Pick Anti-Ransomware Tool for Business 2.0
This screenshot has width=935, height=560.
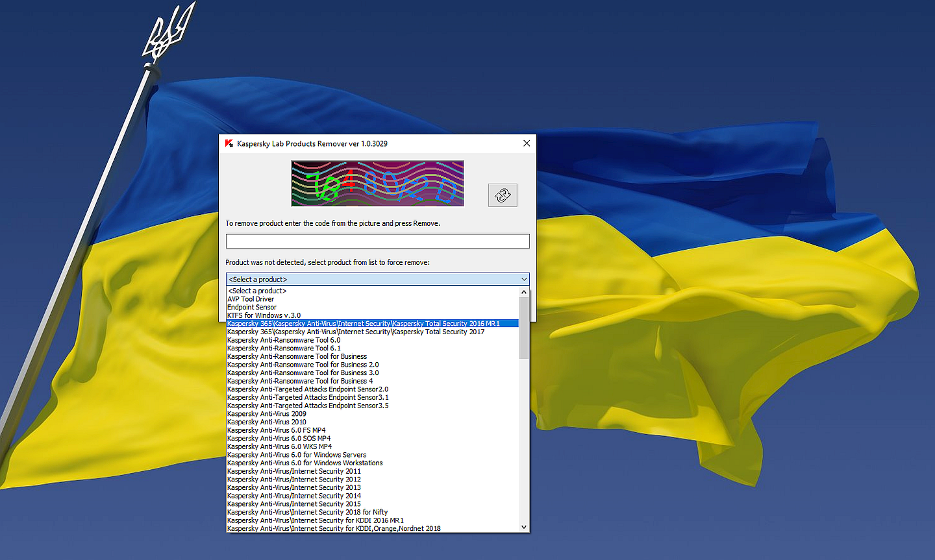pos(373,365)
